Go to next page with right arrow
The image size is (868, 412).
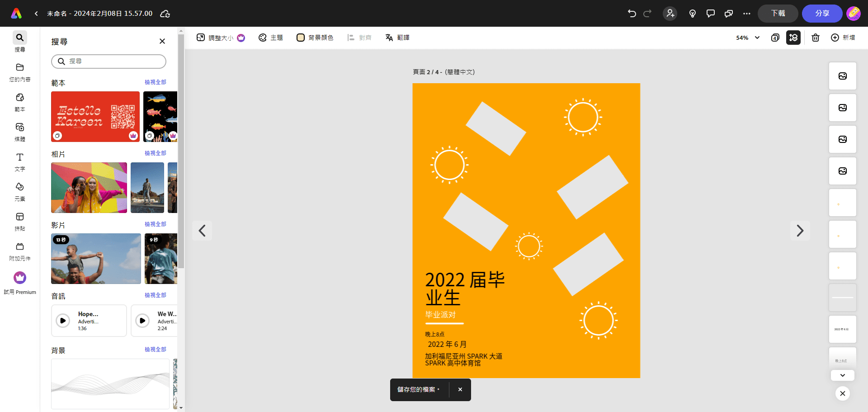(800, 231)
